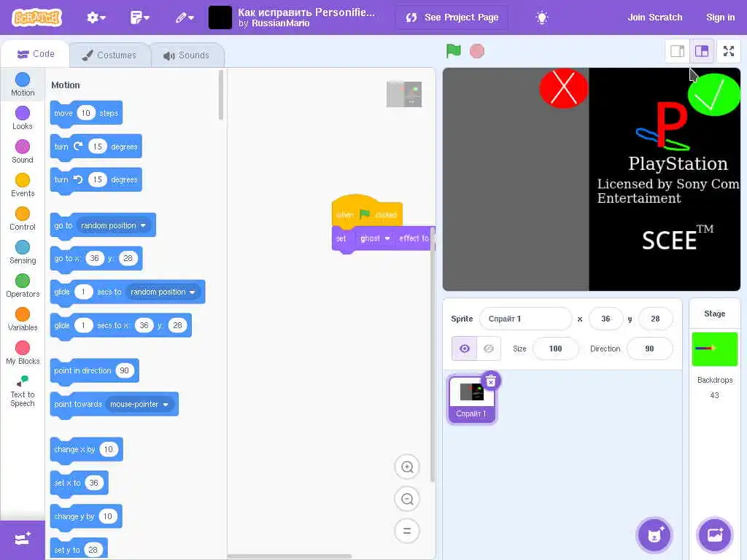Open ghost effect dropdown in set block
The image size is (747, 560).
tap(375, 238)
